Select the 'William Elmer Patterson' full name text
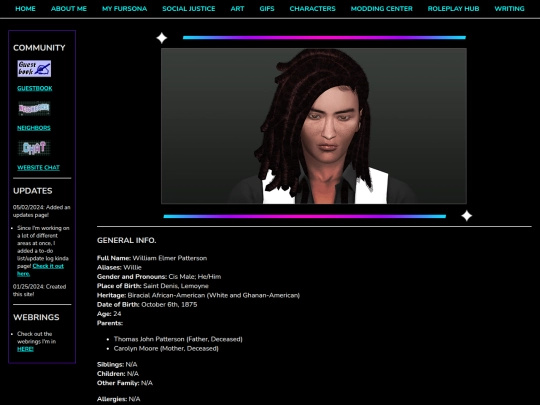The image size is (540, 405). 170,258
